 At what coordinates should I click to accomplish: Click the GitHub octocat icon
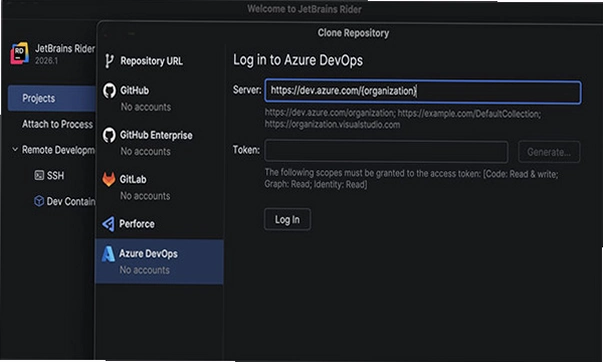109,90
